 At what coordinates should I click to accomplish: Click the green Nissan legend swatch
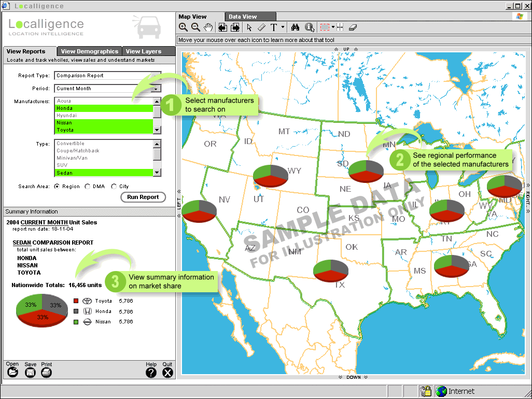pyautogui.click(x=76, y=322)
